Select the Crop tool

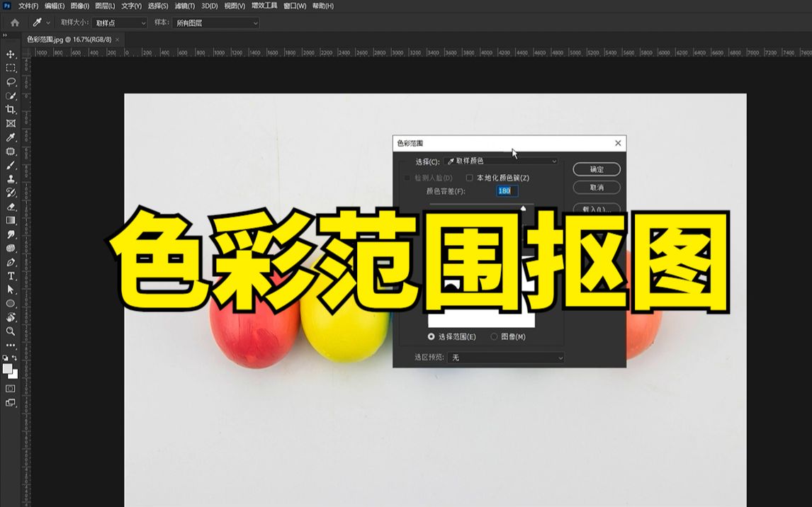(11, 110)
